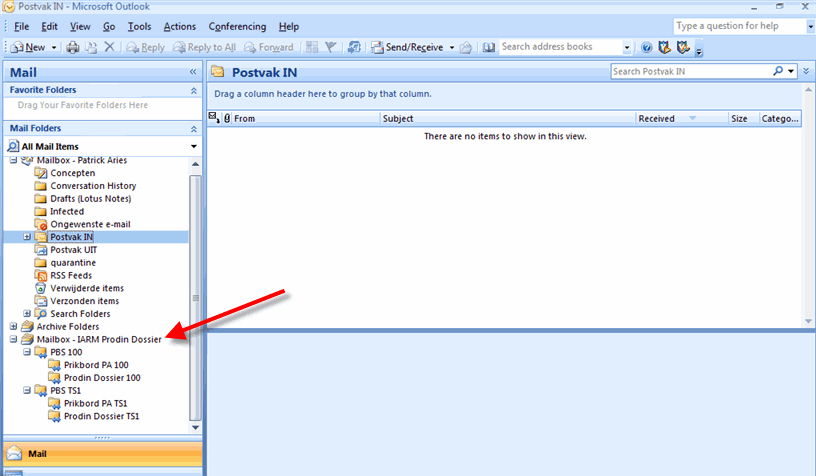Expand the Postvak IN folder

(27, 237)
